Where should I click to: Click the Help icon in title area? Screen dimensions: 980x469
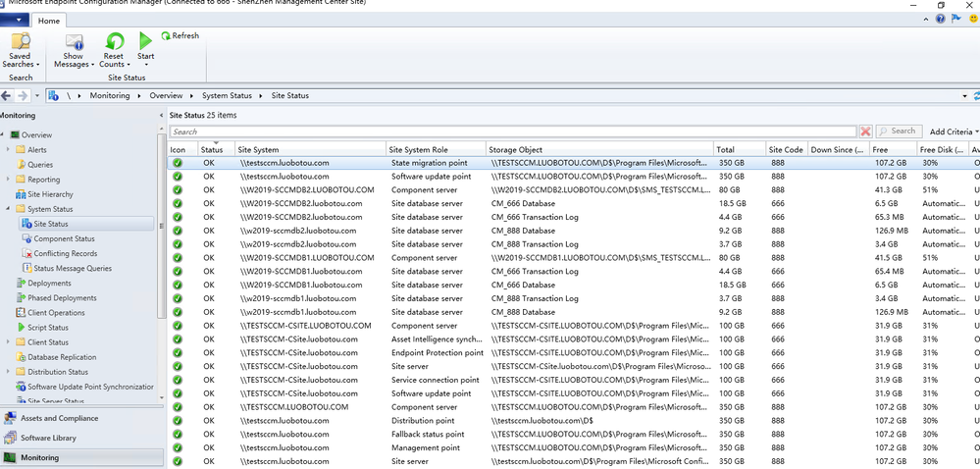click(x=940, y=19)
